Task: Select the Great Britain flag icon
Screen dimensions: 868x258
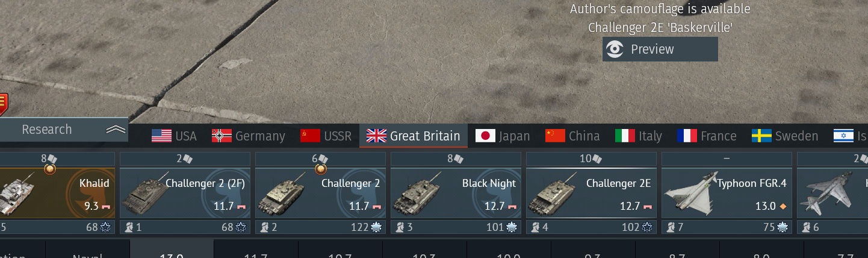Action: click(376, 136)
